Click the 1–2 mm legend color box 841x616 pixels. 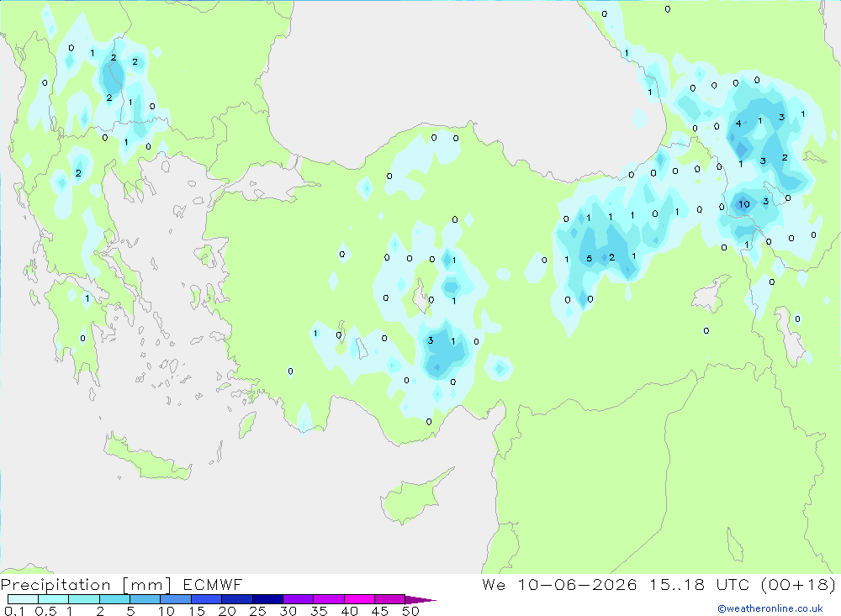tap(84, 599)
